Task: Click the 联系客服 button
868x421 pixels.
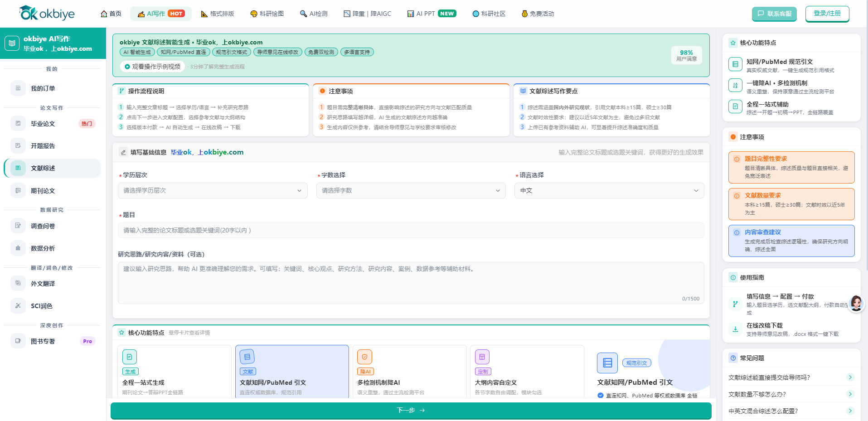Action: [x=774, y=14]
